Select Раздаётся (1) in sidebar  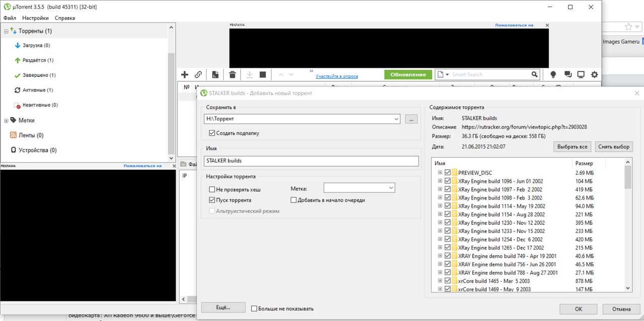(x=34, y=60)
